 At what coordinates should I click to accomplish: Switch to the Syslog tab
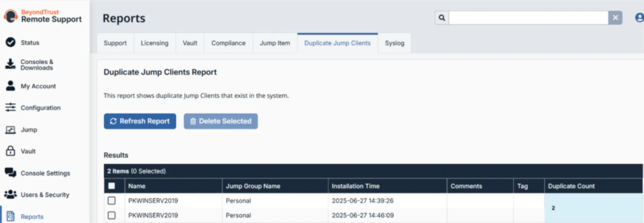(394, 43)
